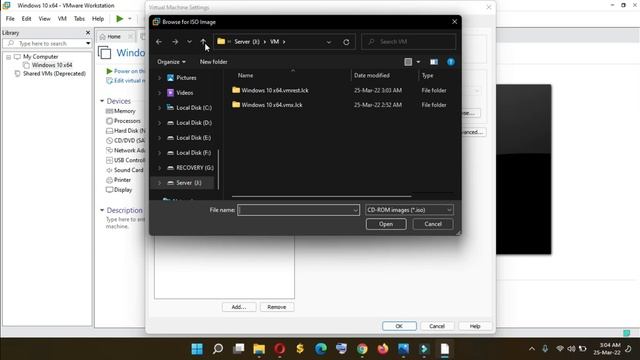
Task: Close the Library panel
Action: point(88,33)
